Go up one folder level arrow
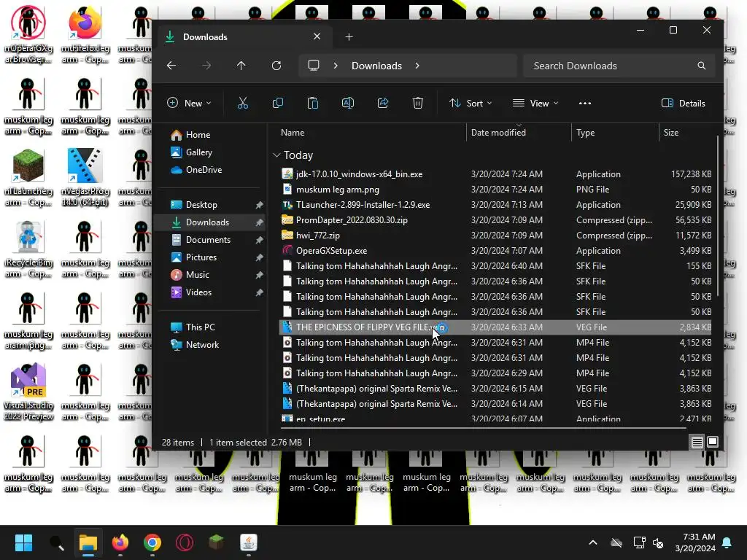The height and width of the screenshot is (560, 747). point(241,66)
